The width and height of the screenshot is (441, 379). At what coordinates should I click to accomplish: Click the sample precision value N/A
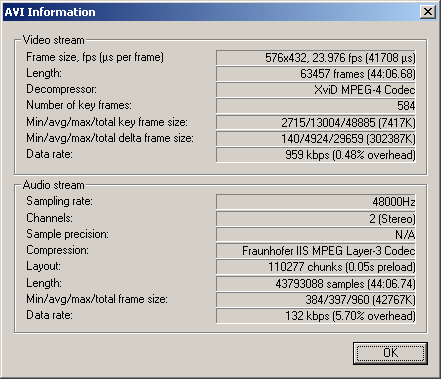[316, 235]
